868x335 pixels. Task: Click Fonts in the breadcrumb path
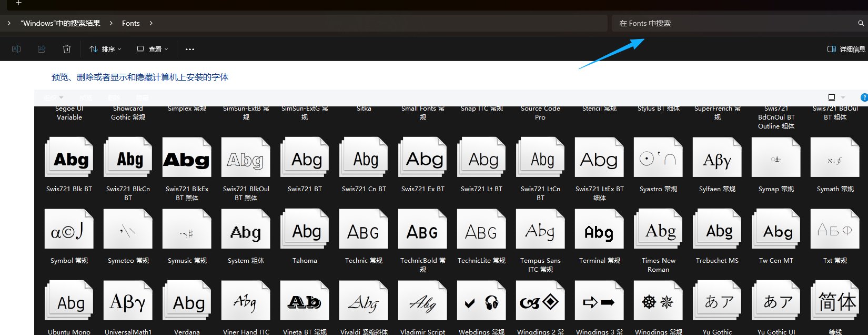tap(130, 23)
